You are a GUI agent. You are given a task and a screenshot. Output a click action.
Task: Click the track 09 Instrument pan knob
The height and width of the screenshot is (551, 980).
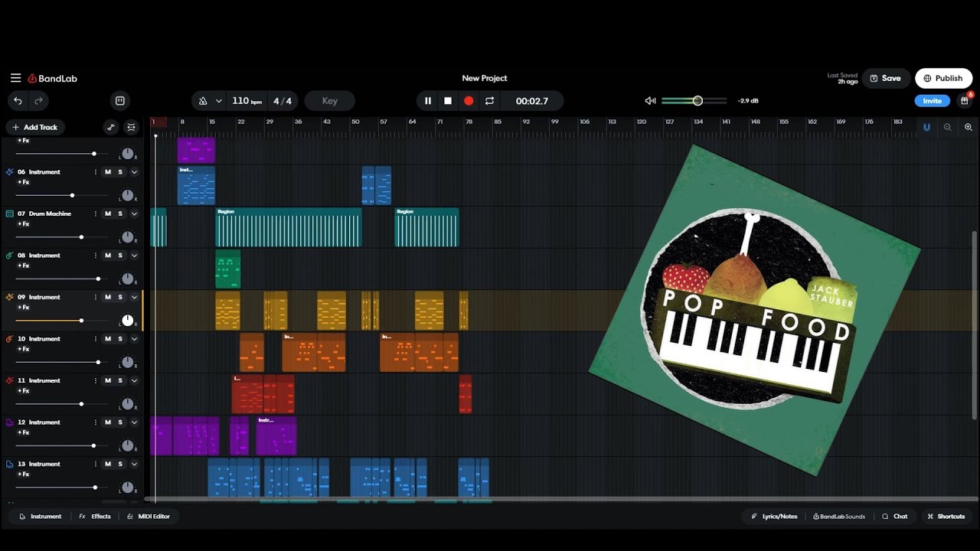[128, 321]
